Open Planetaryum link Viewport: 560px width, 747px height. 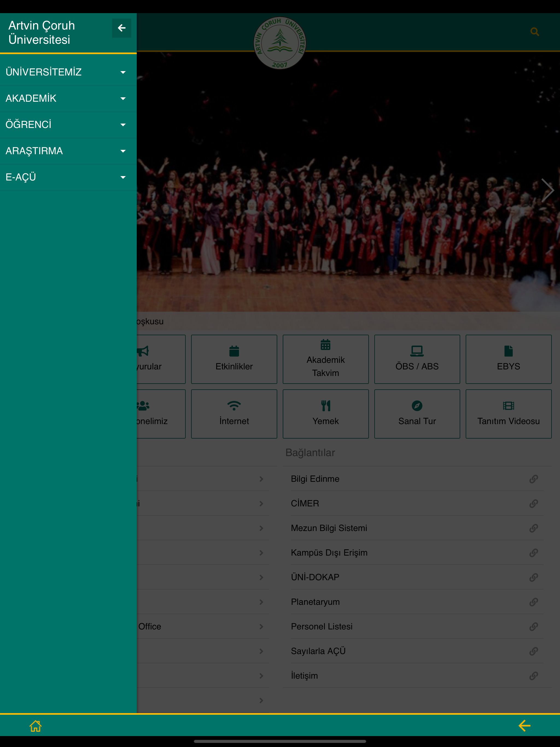pyautogui.click(x=417, y=602)
